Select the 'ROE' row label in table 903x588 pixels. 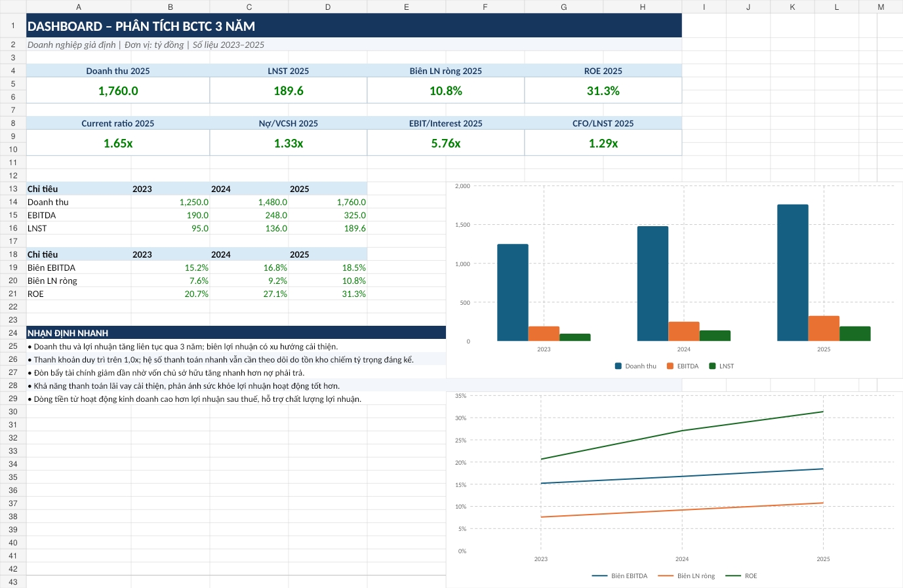click(x=79, y=294)
